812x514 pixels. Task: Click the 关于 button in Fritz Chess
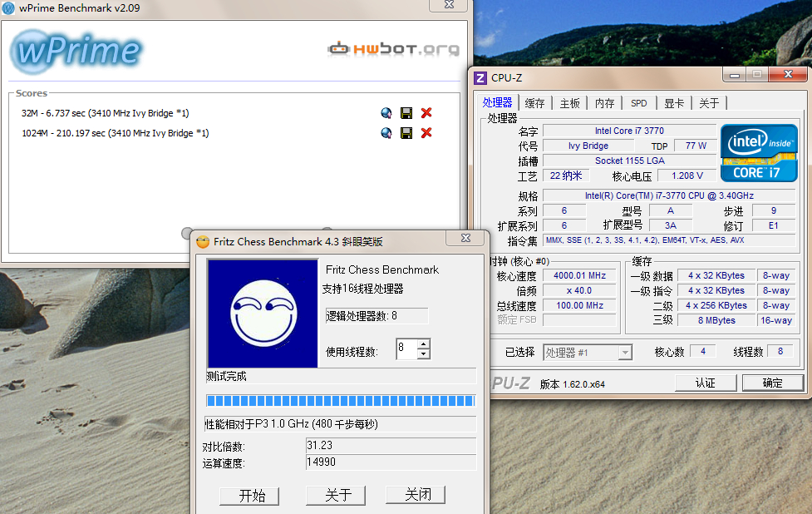(x=336, y=496)
